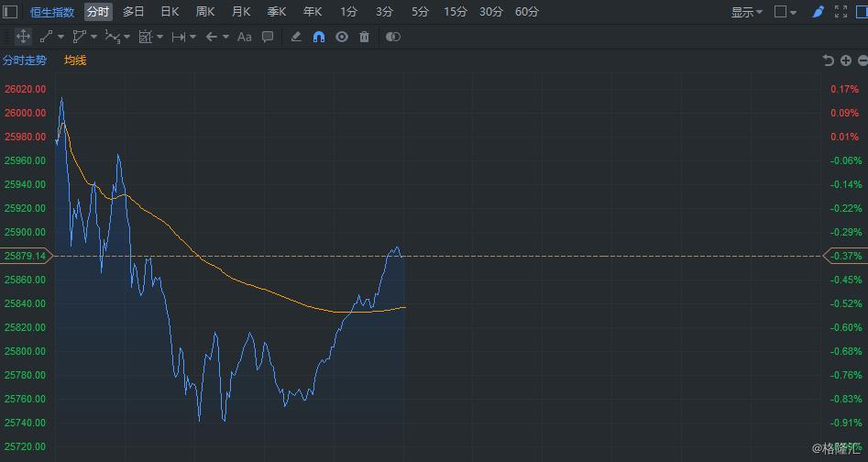Screen dimensions: 868x462
Task: Click the 均线 average line label
Action: pos(75,60)
